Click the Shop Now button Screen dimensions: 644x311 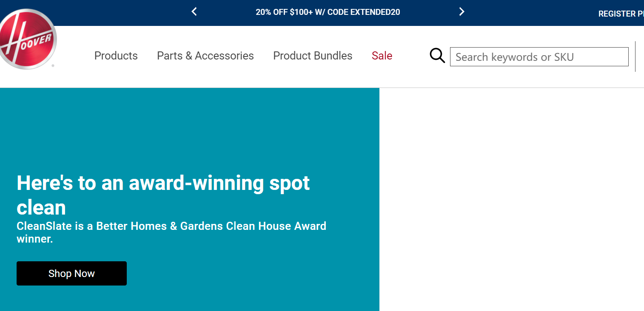[x=71, y=273]
